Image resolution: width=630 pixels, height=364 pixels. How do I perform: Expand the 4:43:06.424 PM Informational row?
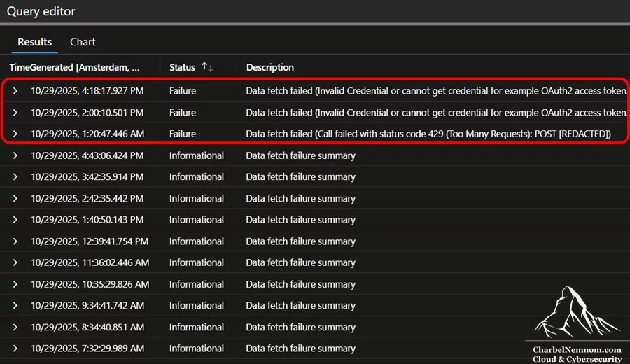point(15,155)
